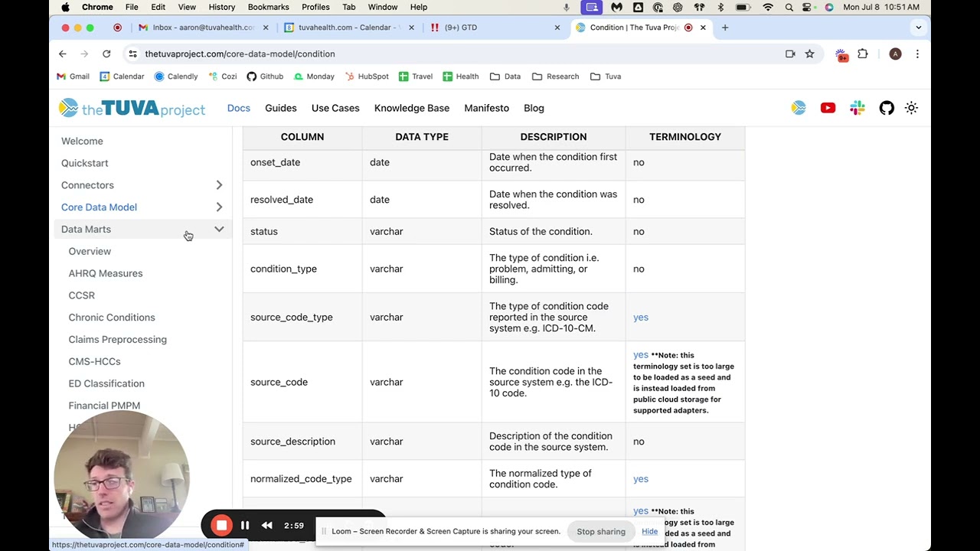Open the YouTube icon in site header
This screenshot has width=980, height=551.
coord(828,108)
